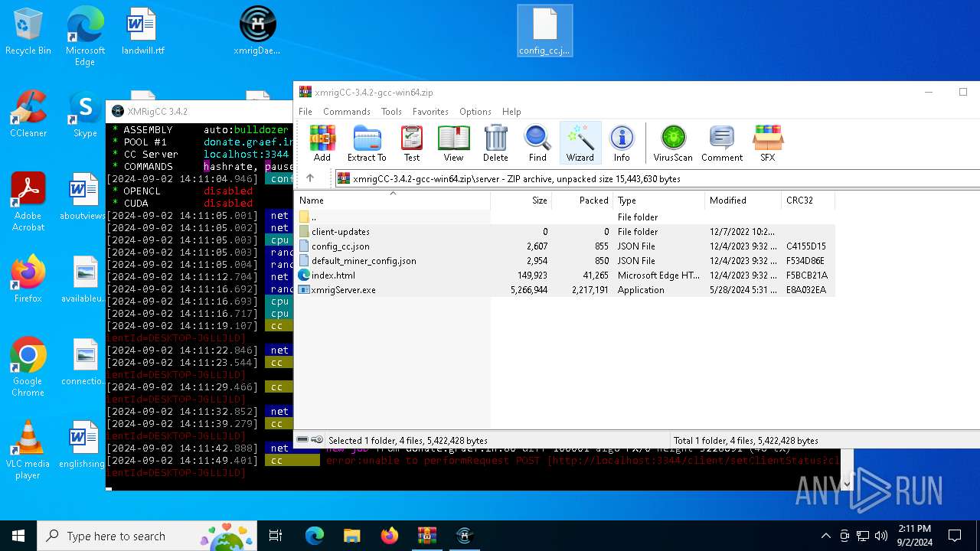Screen dimensions: 980x551
Task: Open the Commands menu
Action: point(347,112)
